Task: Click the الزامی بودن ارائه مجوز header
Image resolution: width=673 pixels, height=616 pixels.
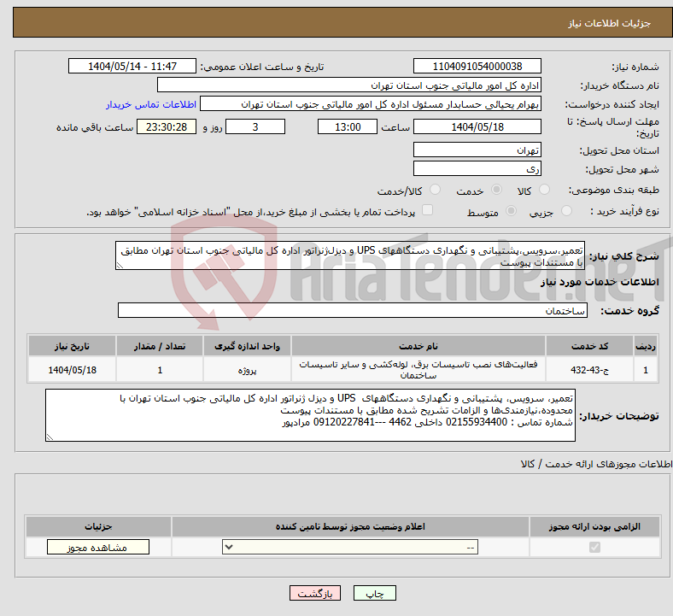Action: tap(594, 526)
